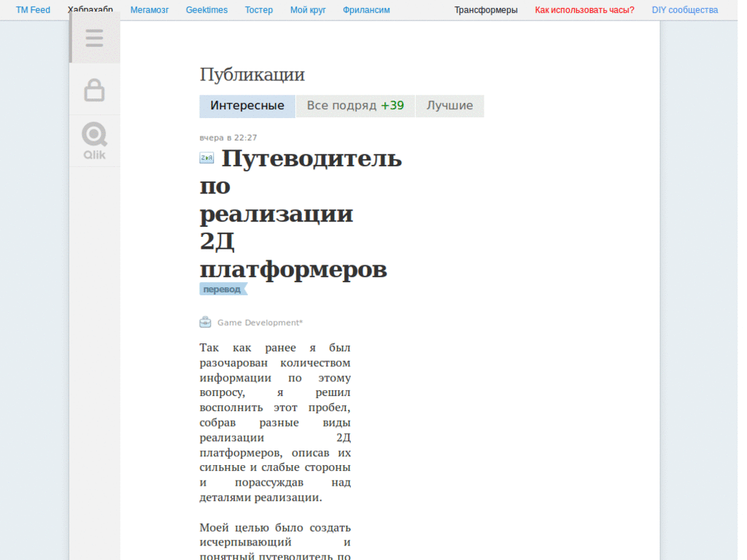Click the Трансформеры promo link

[x=486, y=10]
